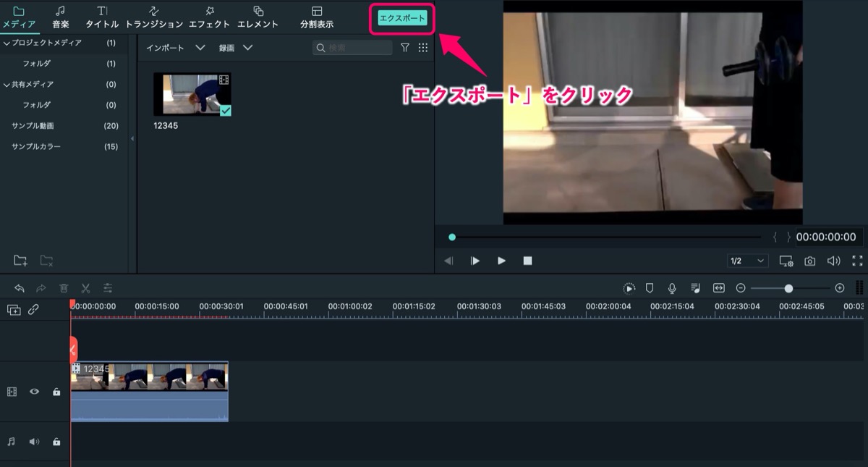Open the audio mixer icon

point(695,288)
